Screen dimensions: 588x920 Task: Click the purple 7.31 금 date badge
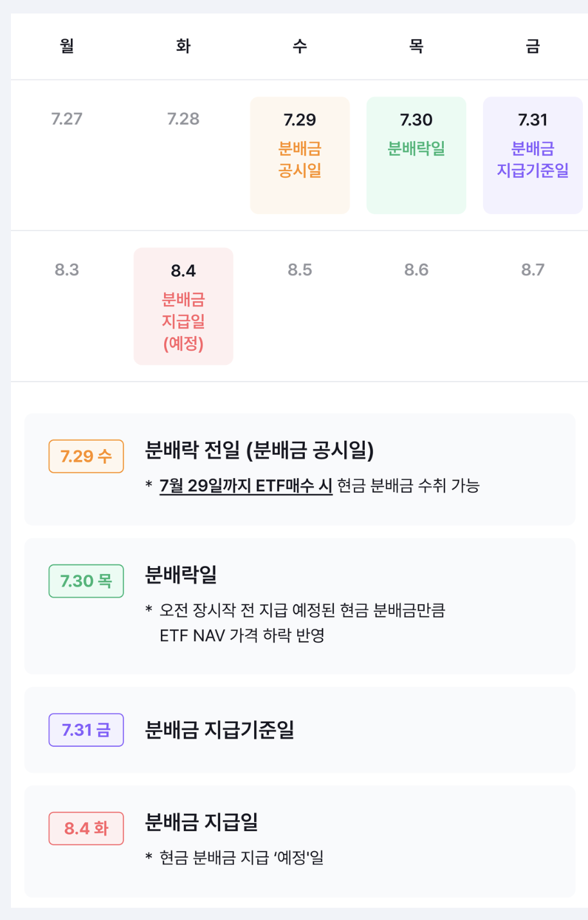tap(86, 730)
